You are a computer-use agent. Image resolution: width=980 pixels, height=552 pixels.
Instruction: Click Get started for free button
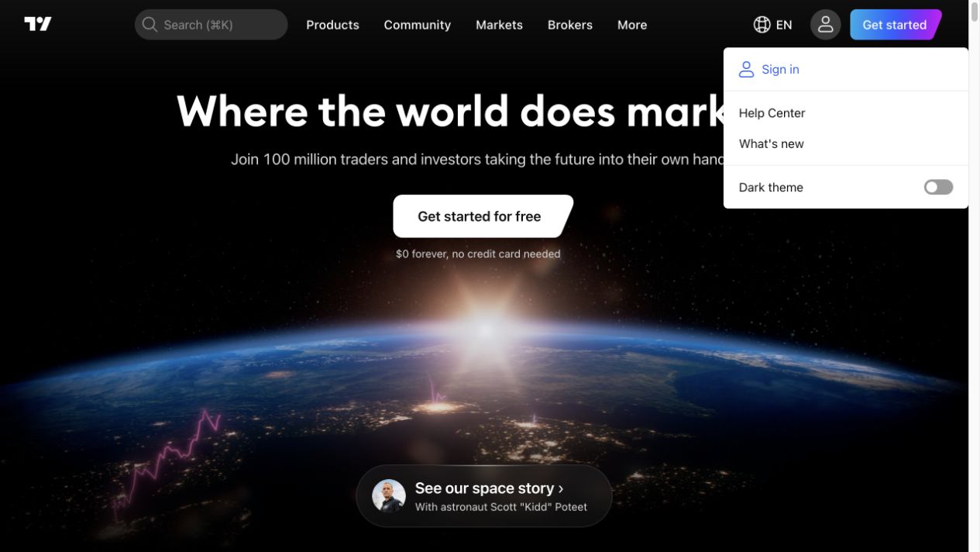tap(483, 216)
